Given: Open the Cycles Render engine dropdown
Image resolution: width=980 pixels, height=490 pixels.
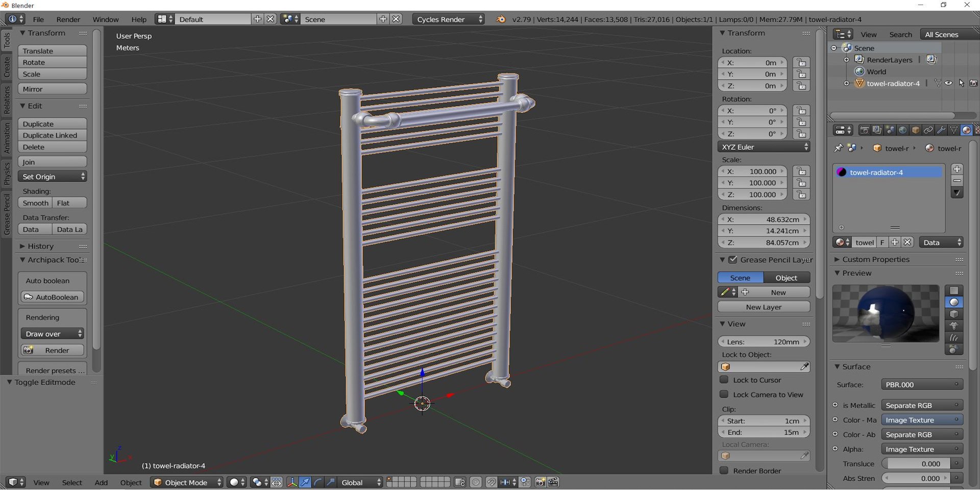Looking at the screenshot, I should [448, 19].
